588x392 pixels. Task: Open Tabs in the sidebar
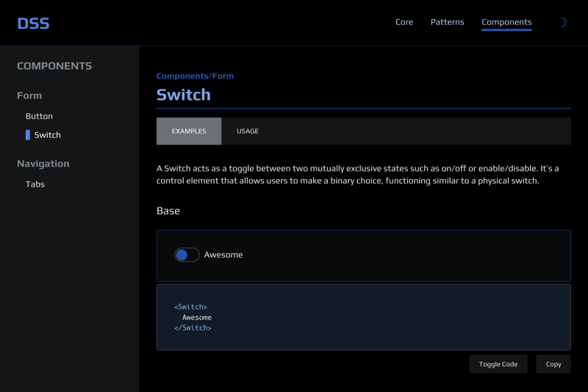coord(35,184)
